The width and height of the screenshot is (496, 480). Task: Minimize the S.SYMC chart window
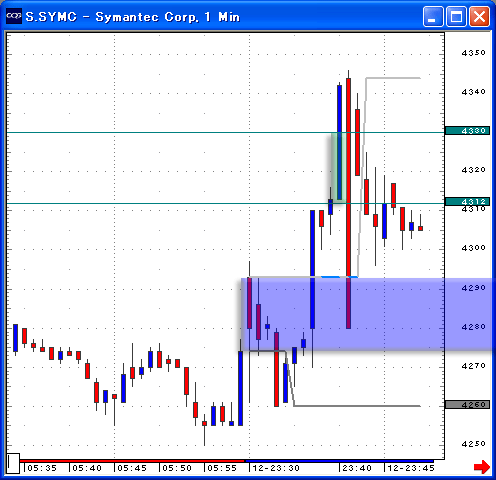point(433,16)
